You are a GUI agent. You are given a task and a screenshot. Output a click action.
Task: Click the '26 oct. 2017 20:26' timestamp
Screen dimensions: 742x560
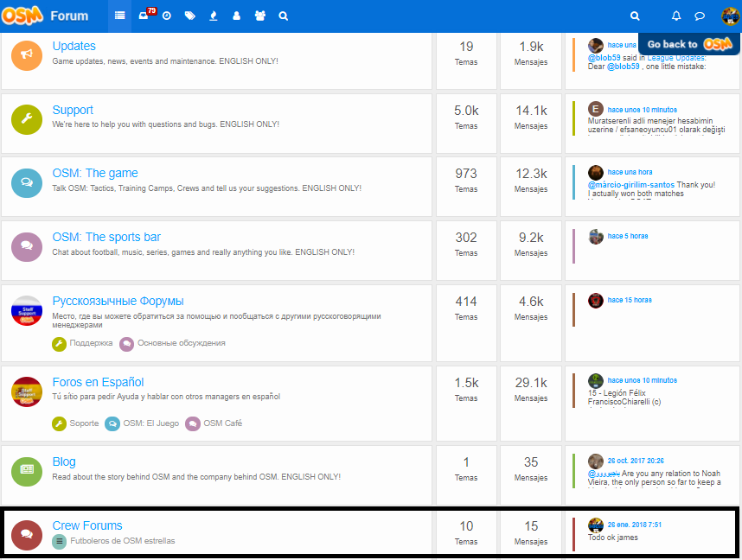coord(636,461)
